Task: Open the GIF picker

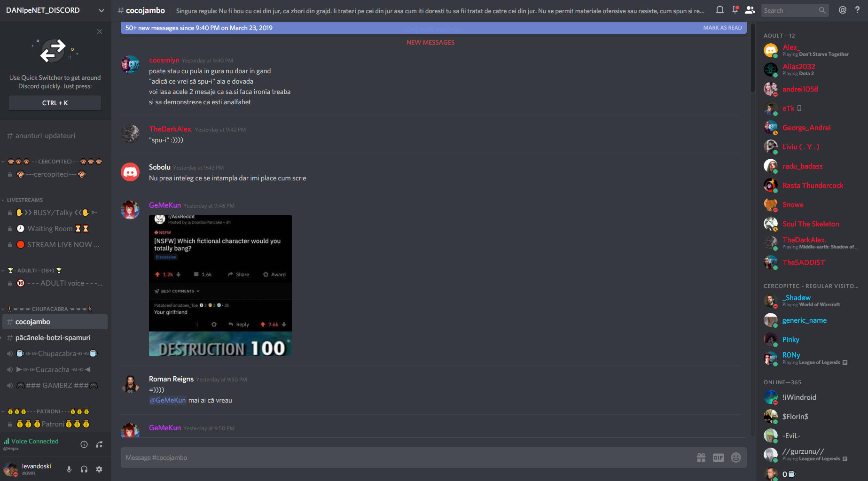Action: click(719, 458)
